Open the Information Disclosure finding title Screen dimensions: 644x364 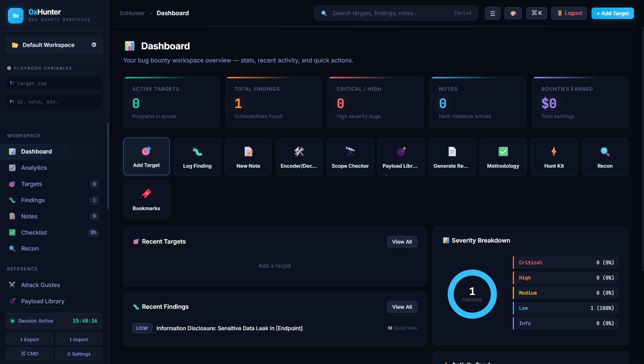pos(230,328)
